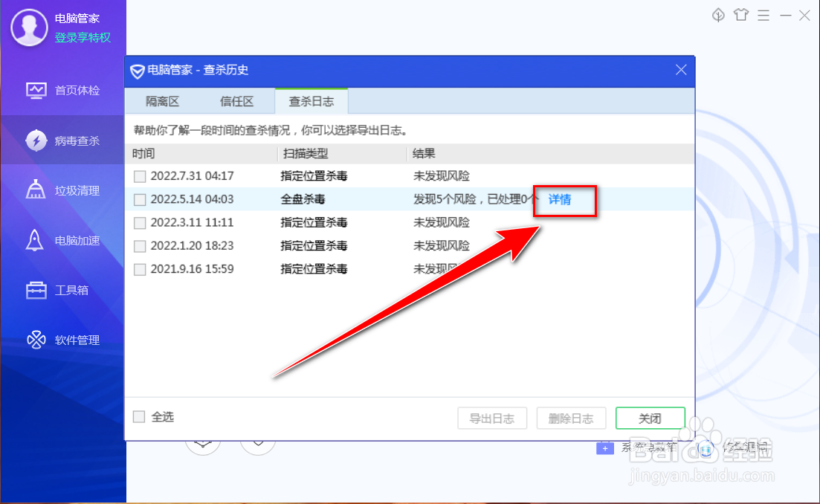This screenshot has height=504, width=820.
Task: Check the 2022.5.14 04:03 log checkbox
Action: tap(140, 200)
